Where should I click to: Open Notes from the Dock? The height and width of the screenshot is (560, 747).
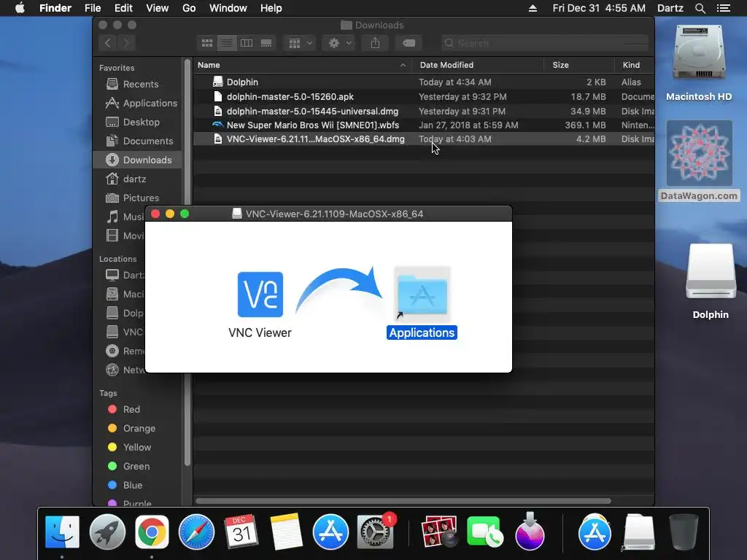[x=286, y=532]
